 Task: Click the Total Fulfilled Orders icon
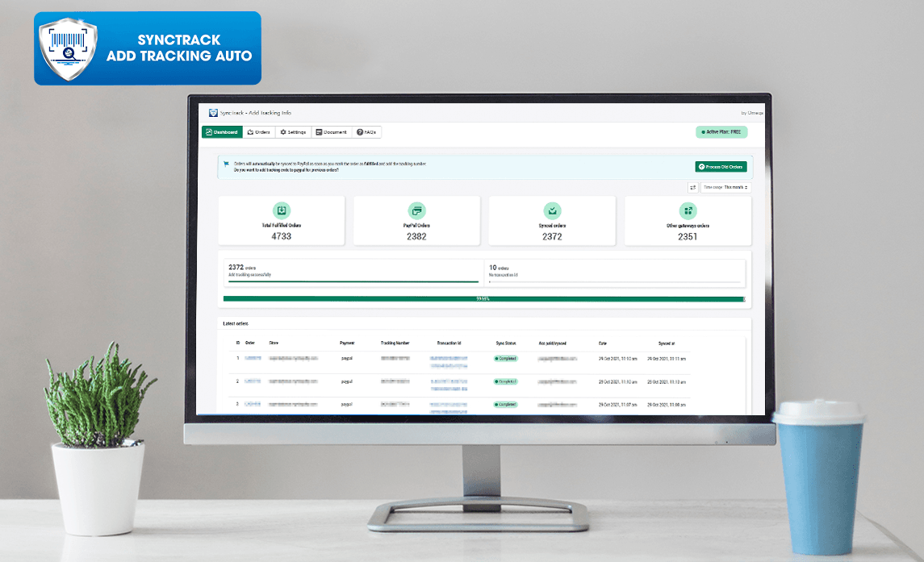coord(281,210)
